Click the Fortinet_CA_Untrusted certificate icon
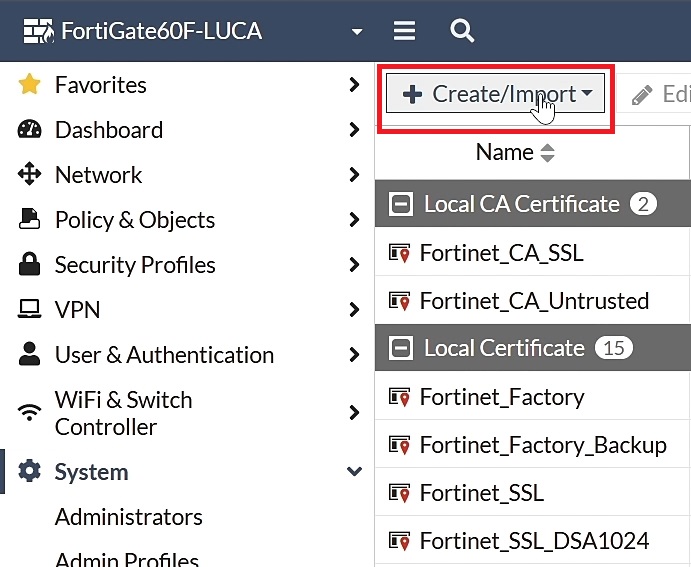691x567 pixels. tap(400, 301)
